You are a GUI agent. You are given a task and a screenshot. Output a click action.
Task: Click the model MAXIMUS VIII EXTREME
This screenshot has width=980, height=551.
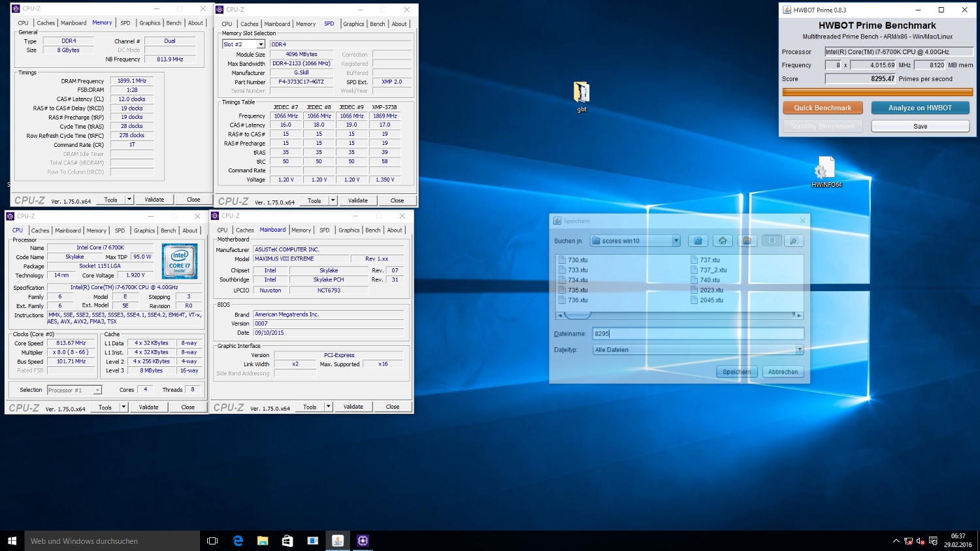tap(301, 259)
